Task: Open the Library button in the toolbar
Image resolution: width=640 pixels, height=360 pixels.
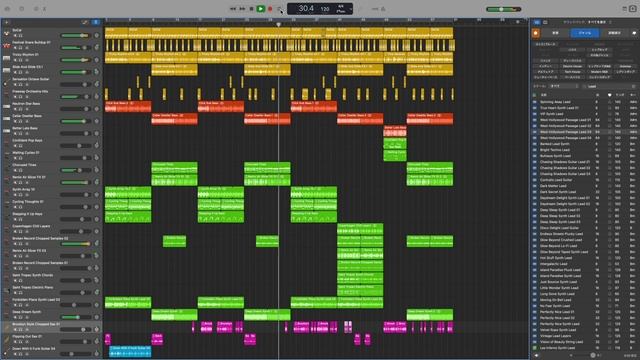Action: click(x=7, y=9)
